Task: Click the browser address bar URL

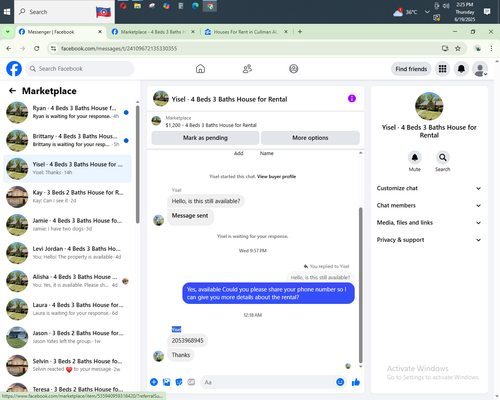Action: coord(119,49)
